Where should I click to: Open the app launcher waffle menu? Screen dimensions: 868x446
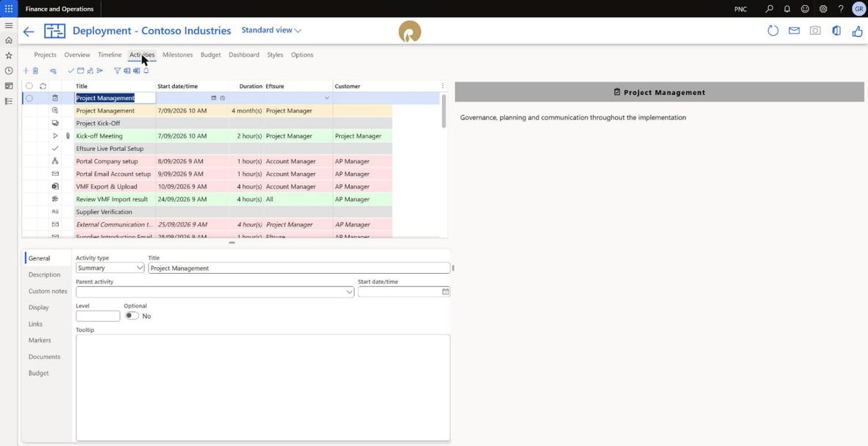(9, 9)
